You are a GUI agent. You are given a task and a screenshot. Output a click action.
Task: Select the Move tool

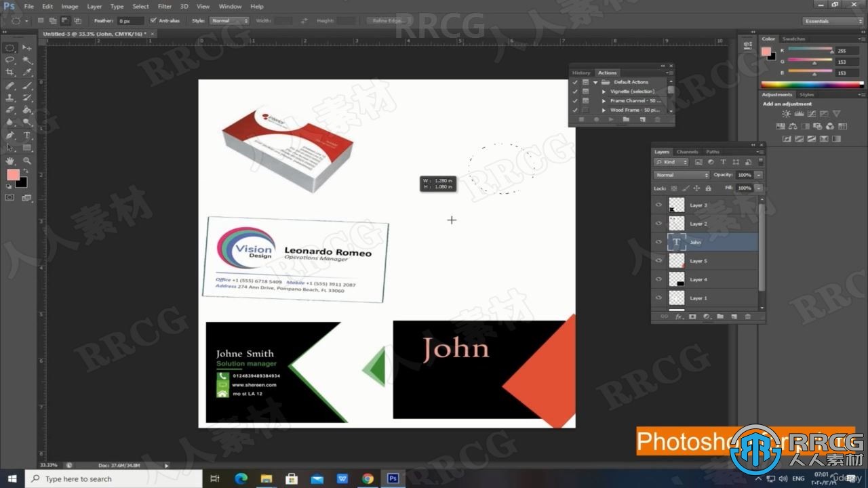[x=27, y=48]
